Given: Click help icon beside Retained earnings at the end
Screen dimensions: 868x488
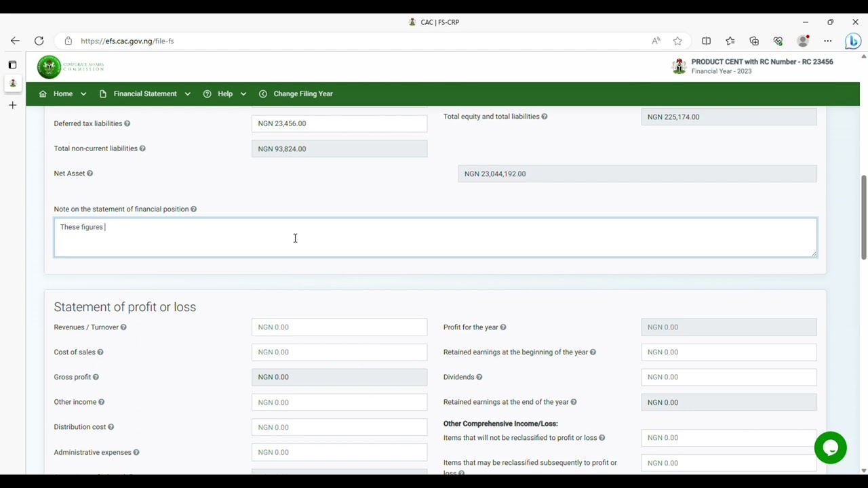Looking at the screenshot, I should pyautogui.click(x=574, y=402).
